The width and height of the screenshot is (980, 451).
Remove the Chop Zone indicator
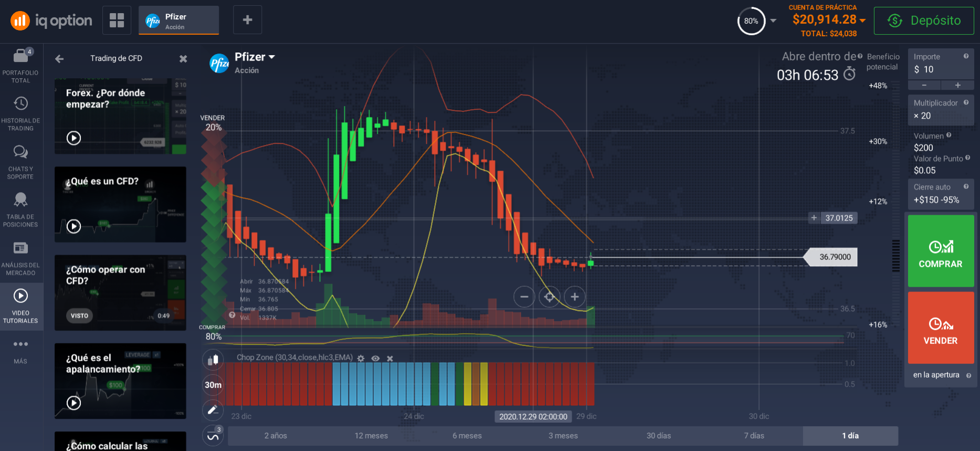click(x=390, y=358)
